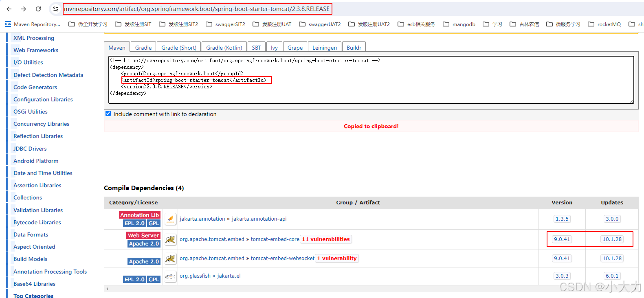The height and width of the screenshot is (298, 644).
Task: Open version 9.0.41 of tomcat-embed-core
Action: tap(562, 239)
